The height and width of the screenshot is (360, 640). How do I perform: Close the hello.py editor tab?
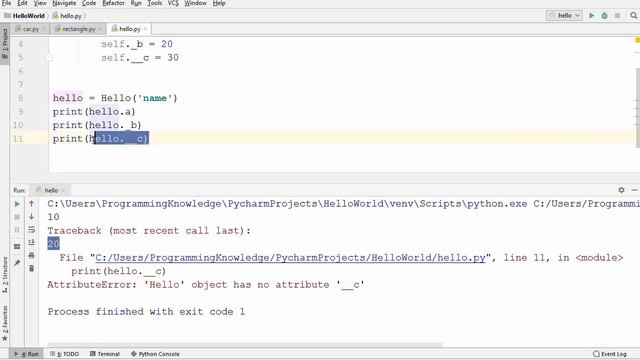[145, 29]
